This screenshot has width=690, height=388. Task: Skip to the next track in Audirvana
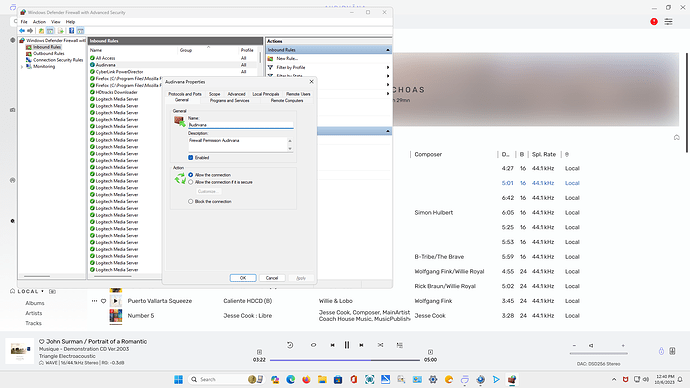tap(361, 345)
